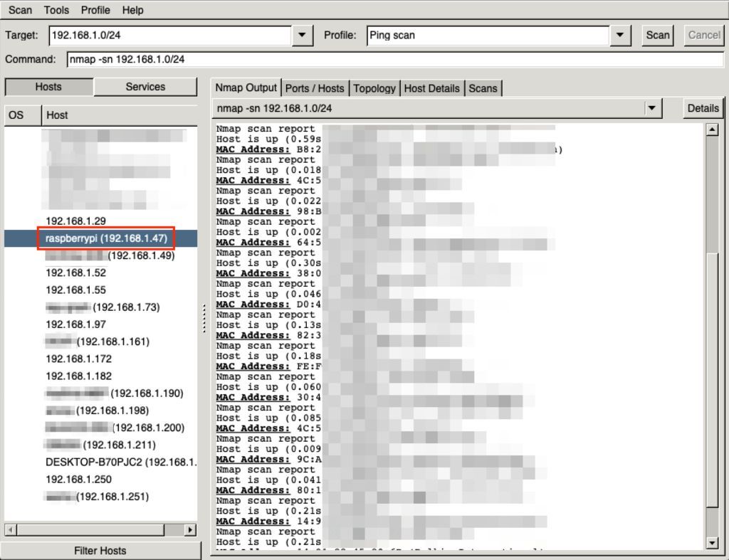
Task: Click the host list horizontal scrollbar thumb
Action: [90, 530]
